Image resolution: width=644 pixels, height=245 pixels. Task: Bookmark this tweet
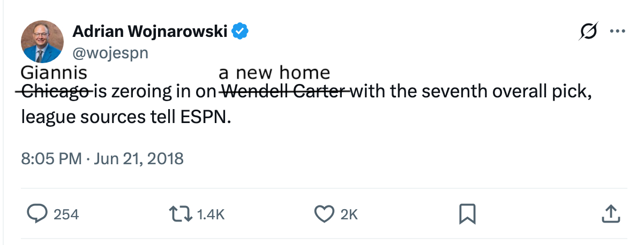pos(467,215)
